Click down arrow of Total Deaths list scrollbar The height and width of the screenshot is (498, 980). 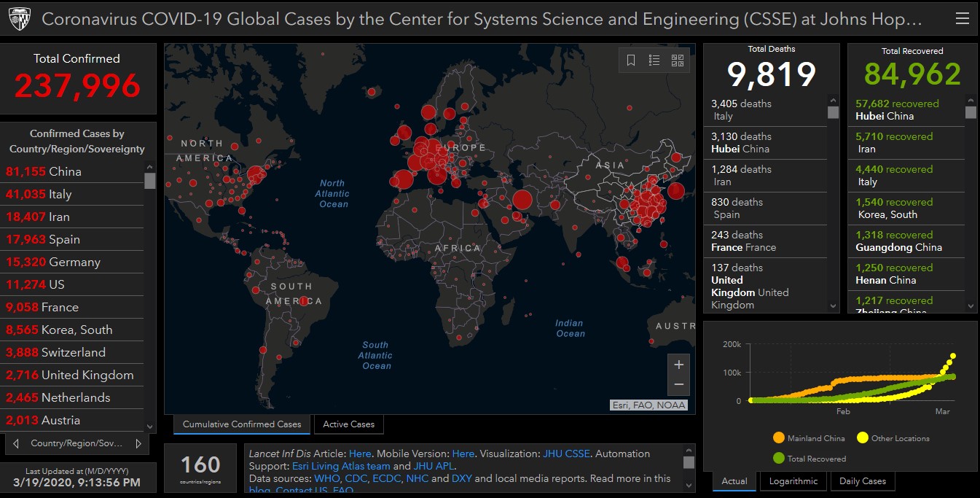[x=834, y=306]
